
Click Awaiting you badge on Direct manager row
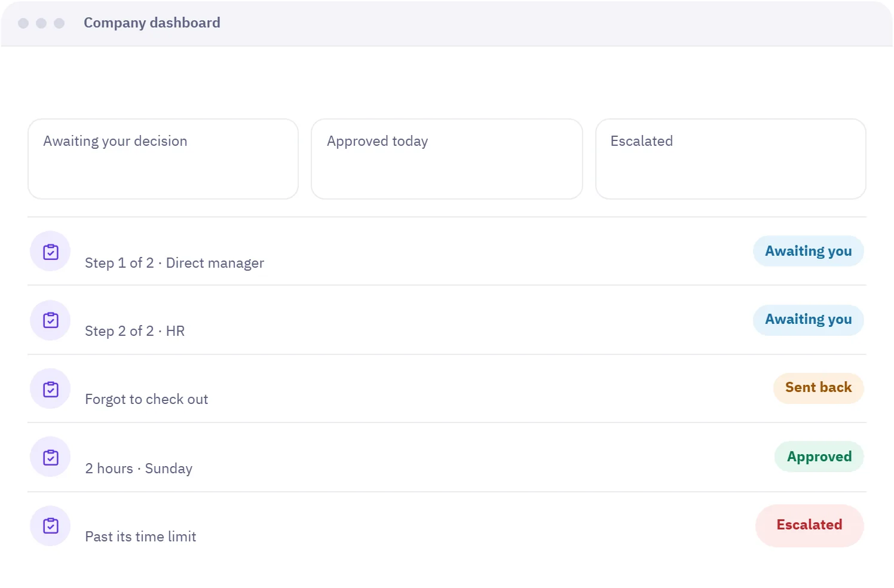(x=809, y=251)
